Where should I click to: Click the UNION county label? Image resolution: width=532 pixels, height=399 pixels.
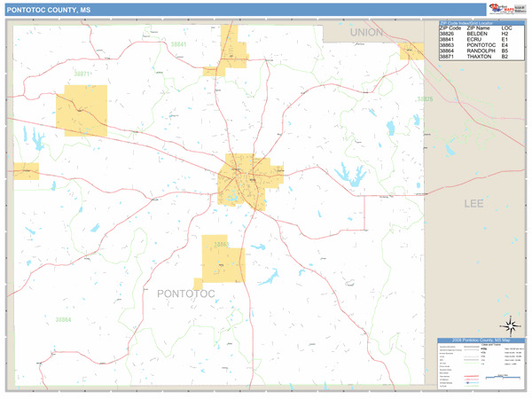click(x=366, y=32)
